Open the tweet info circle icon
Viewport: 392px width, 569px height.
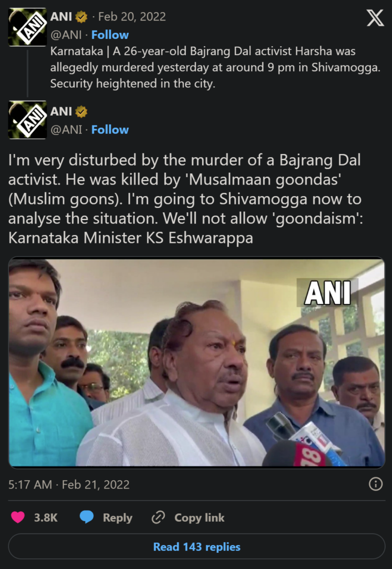click(376, 484)
